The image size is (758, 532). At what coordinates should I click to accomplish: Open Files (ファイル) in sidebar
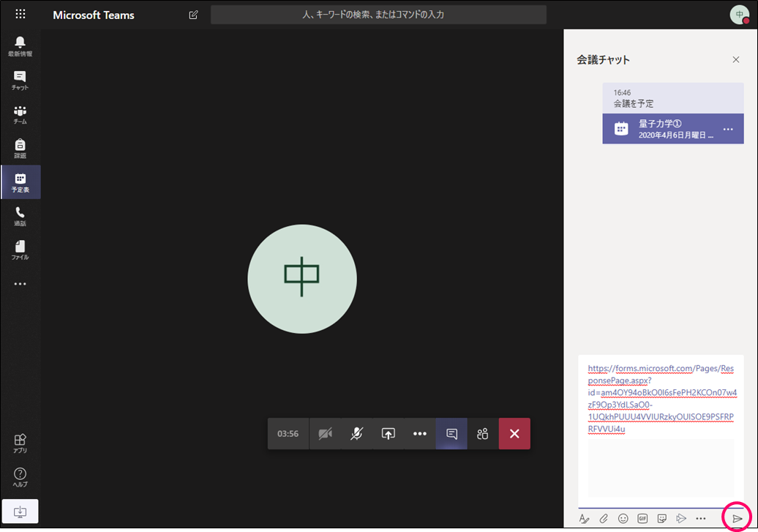20,250
